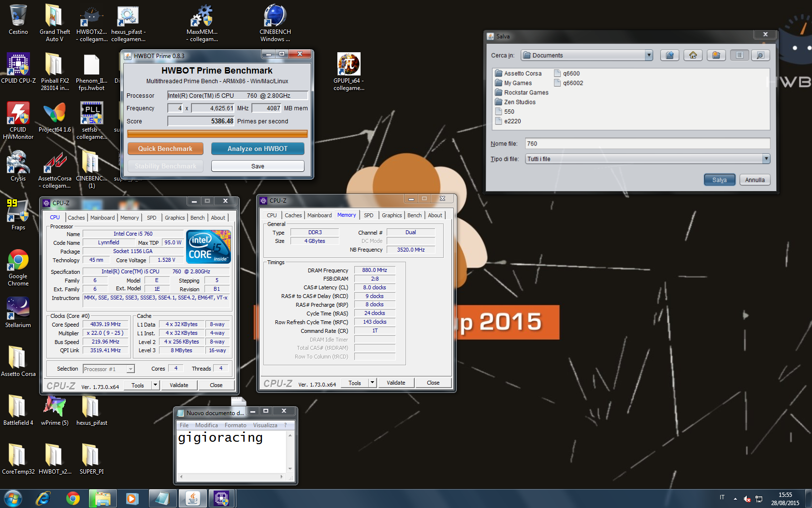The image size is (812, 508).
Task: Open Stellarium from the desktop
Action: [x=18, y=313]
